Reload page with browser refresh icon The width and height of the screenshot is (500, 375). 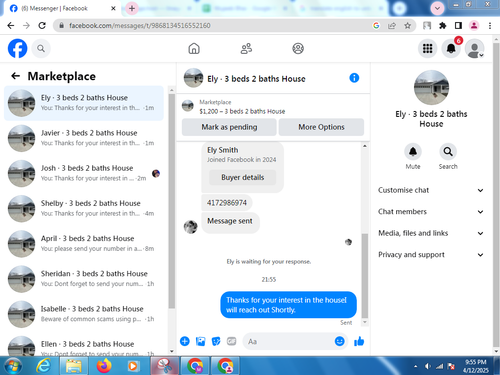pyautogui.click(x=42, y=25)
